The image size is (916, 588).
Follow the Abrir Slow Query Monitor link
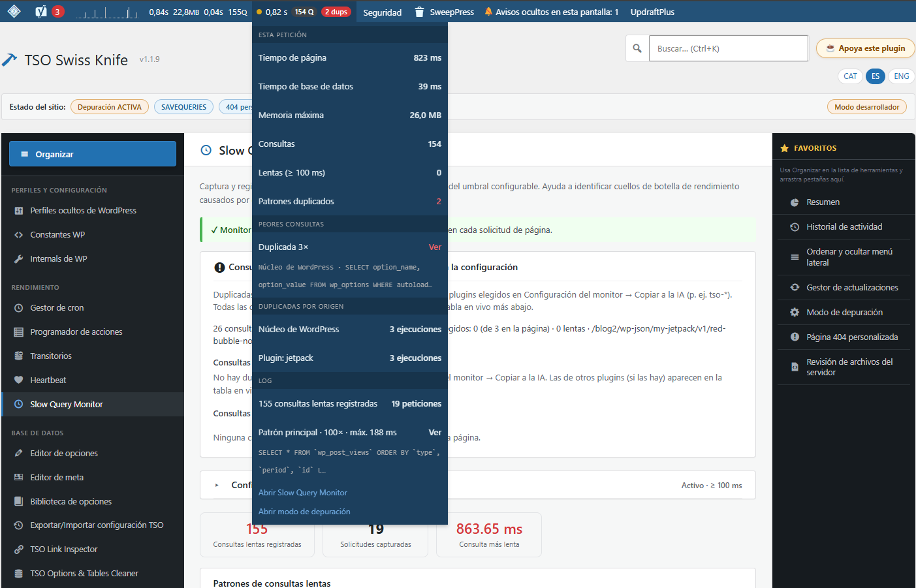pyautogui.click(x=303, y=493)
